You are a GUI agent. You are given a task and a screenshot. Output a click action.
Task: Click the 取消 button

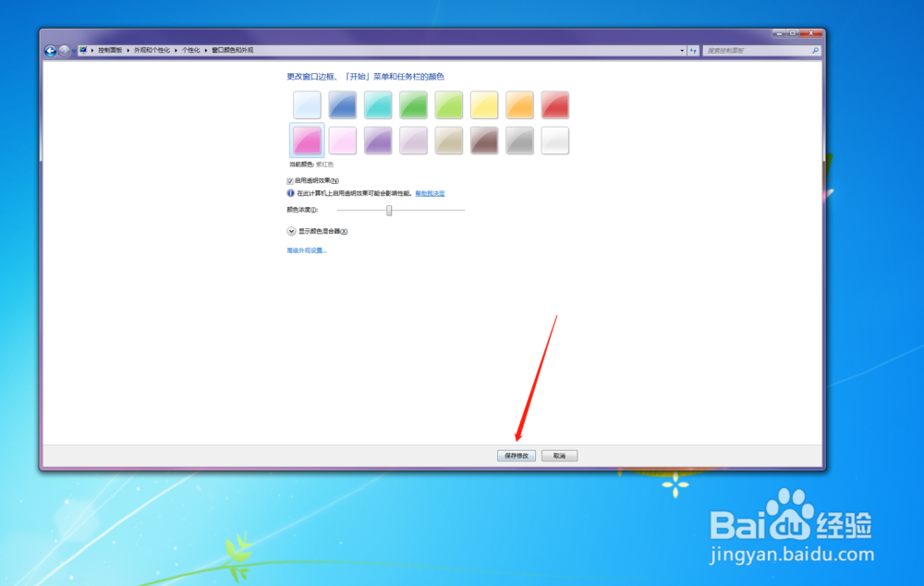(559, 456)
